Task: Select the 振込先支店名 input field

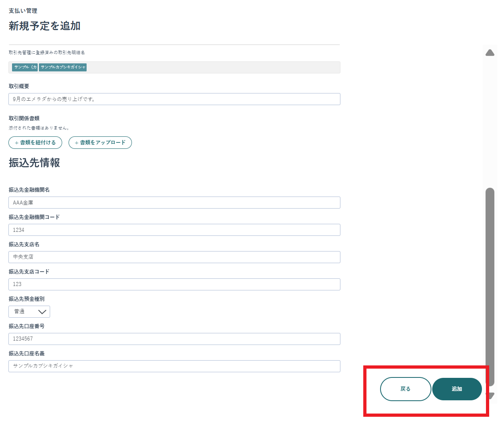Action: click(174, 257)
